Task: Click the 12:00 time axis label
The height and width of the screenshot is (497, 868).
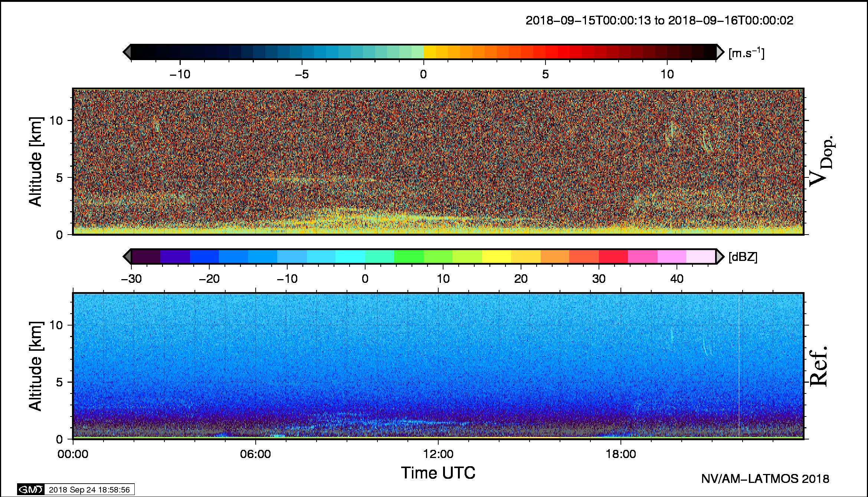Action: 438,454
